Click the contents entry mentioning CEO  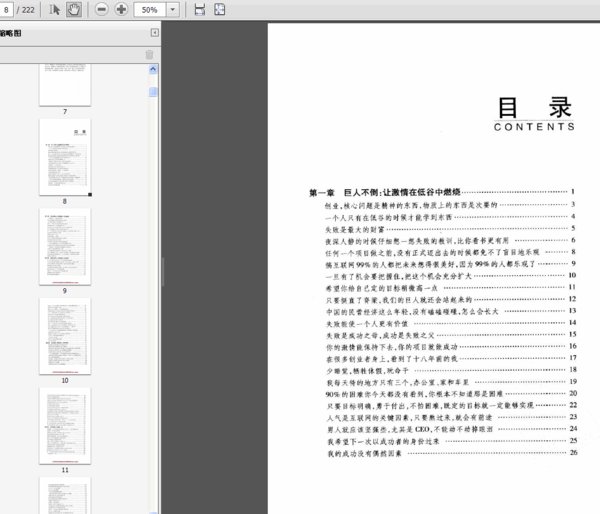(x=452, y=429)
